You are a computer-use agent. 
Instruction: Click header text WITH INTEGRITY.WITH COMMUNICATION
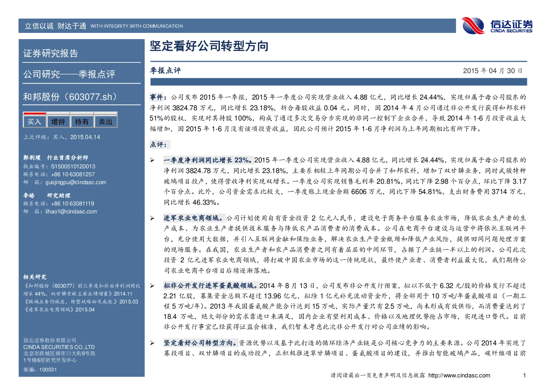coord(137,26)
